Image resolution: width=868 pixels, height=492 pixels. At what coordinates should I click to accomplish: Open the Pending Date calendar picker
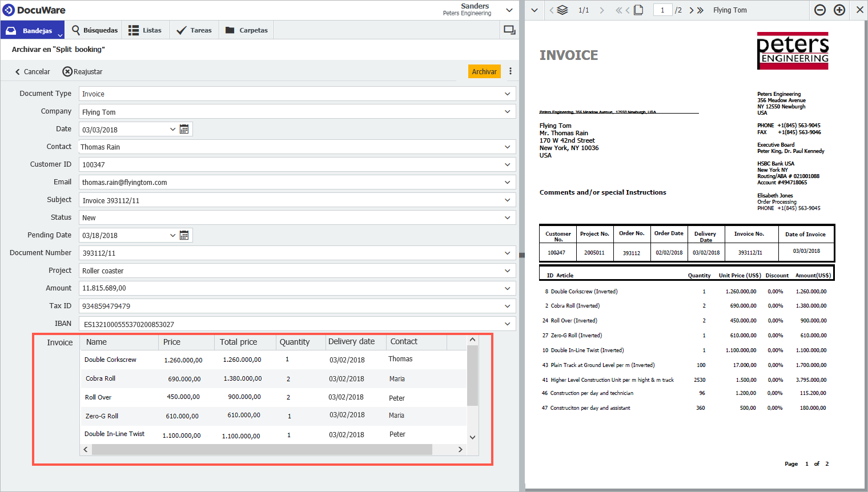pos(184,235)
